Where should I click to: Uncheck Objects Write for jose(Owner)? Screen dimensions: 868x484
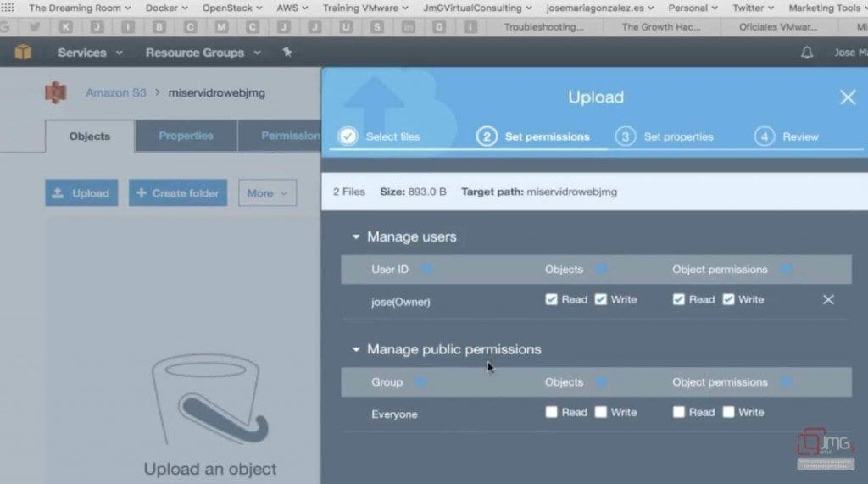(601, 299)
